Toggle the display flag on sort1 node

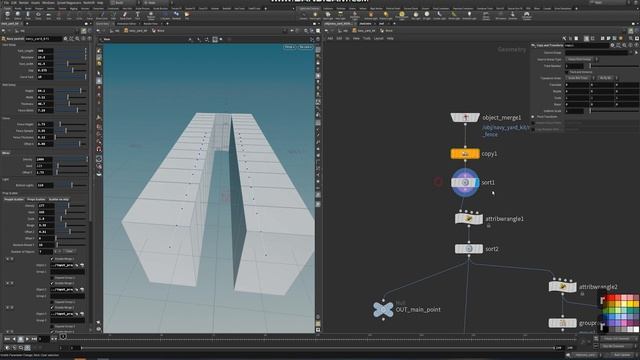pyautogui.click(x=477, y=182)
